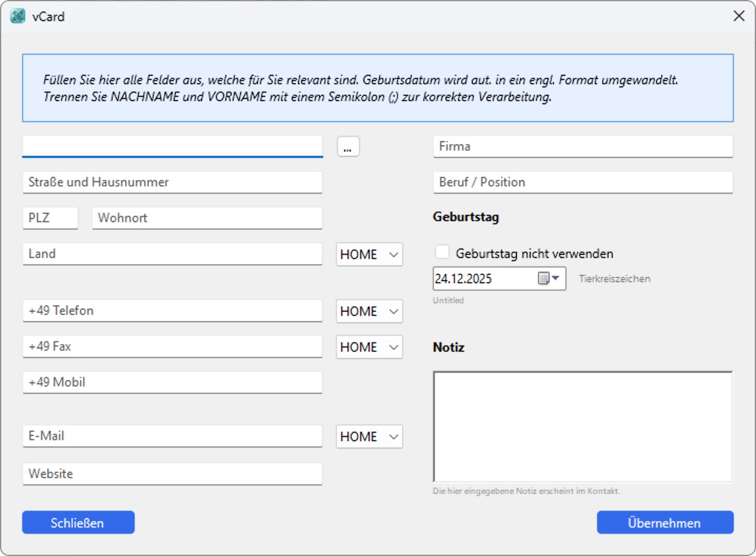Image resolution: width=756 pixels, height=556 pixels.
Task: Click into the +49 Mobil field
Action: coord(172,382)
